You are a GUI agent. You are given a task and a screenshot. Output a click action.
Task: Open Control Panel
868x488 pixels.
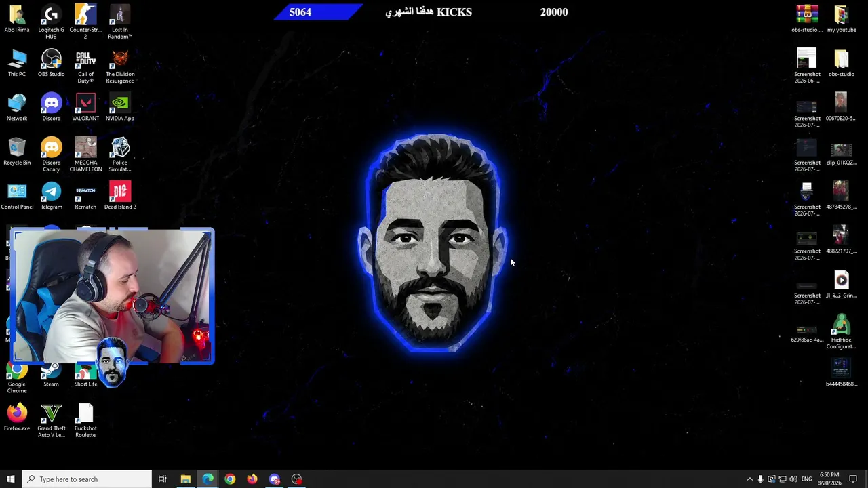pyautogui.click(x=17, y=197)
